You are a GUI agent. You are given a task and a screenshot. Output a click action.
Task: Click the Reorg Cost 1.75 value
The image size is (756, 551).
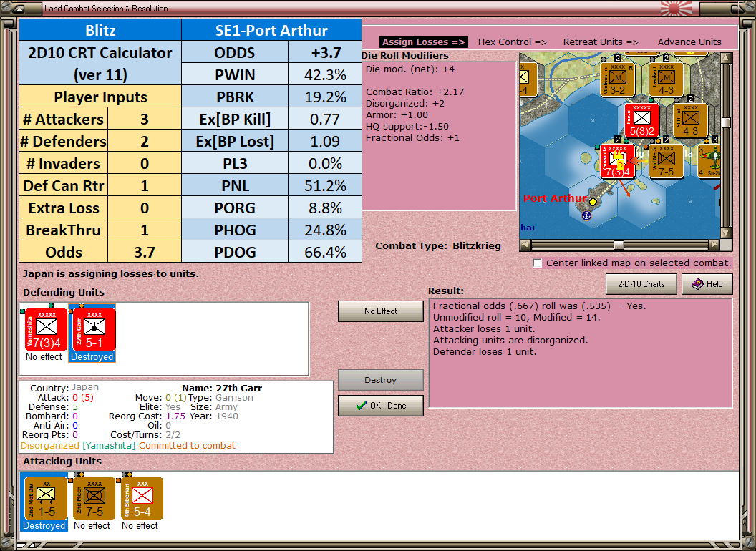(175, 416)
